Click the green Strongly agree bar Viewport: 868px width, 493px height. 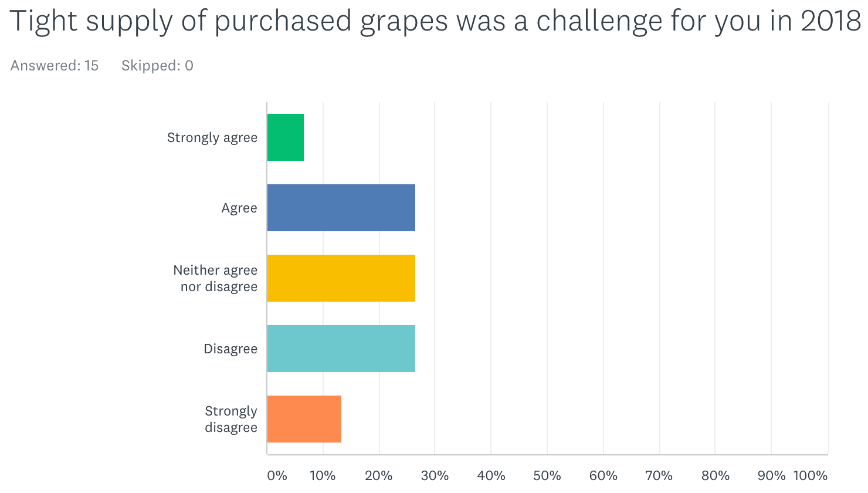click(286, 137)
